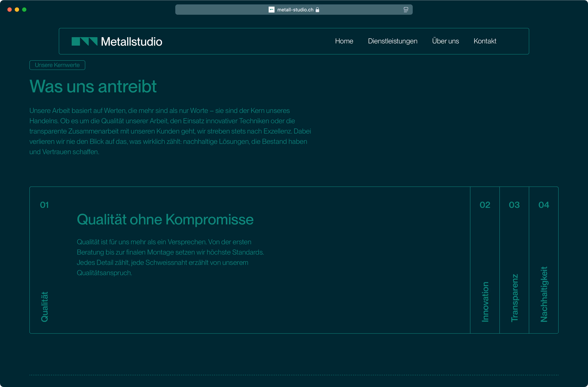Select the 01 Qualität panel number
Screen dimensions: 588x387
point(44,205)
